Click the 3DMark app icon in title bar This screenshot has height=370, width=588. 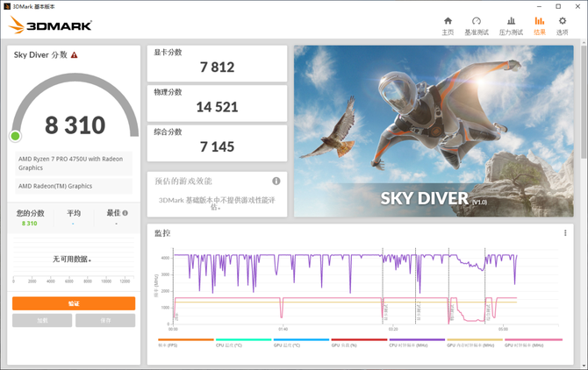pyautogui.click(x=7, y=6)
